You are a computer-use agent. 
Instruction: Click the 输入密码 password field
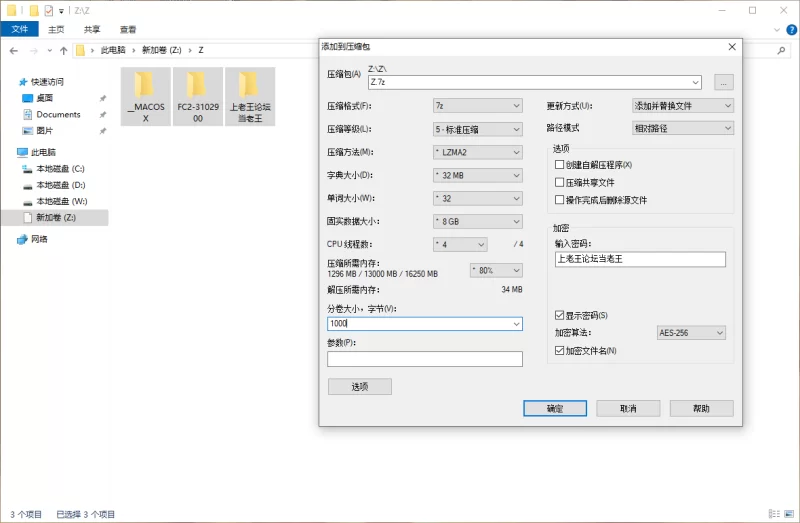point(640,259)
